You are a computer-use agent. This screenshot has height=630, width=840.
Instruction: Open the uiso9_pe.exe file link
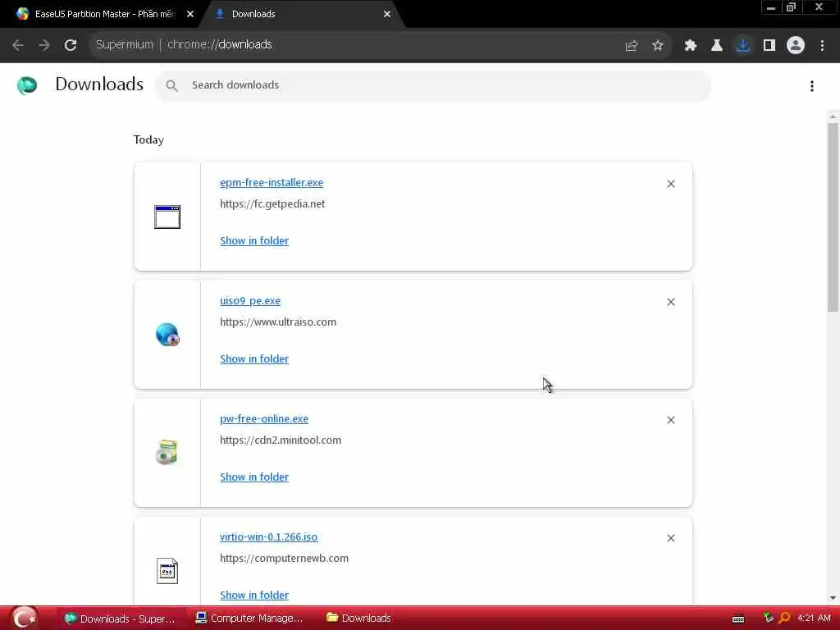click(x=250, y=300)
